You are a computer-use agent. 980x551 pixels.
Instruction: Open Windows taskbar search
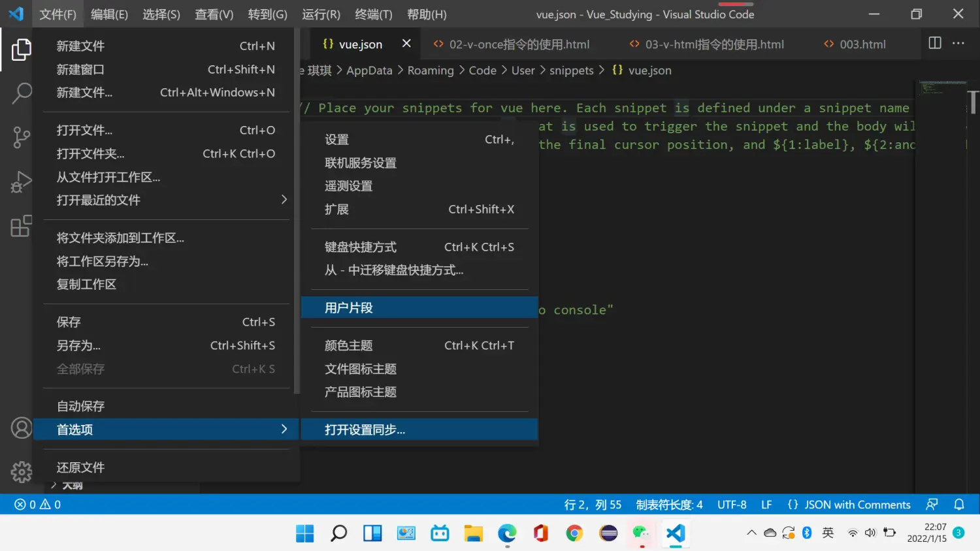338,533
